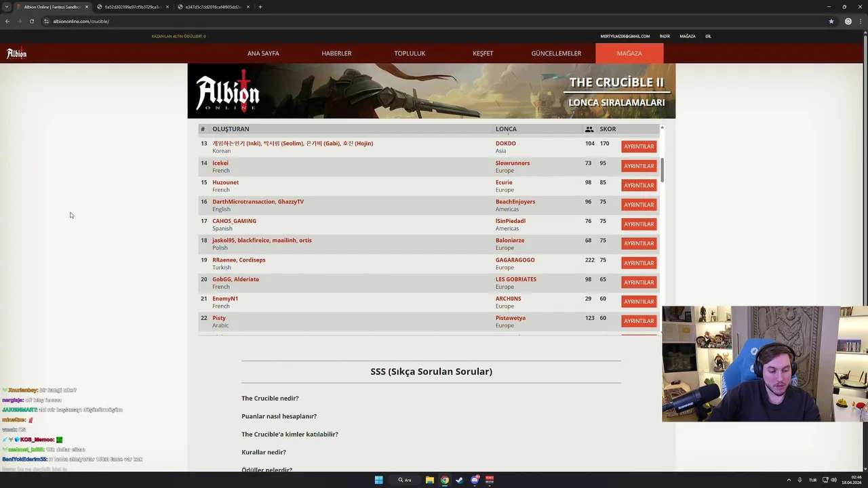Expand the FAQ 'The Crucible nedir?'

(270, 399)
